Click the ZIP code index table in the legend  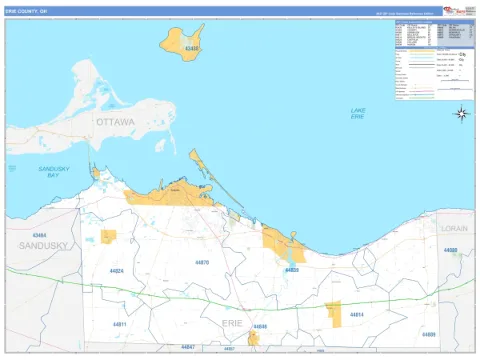pyautogui.click(x=435, y=34)
